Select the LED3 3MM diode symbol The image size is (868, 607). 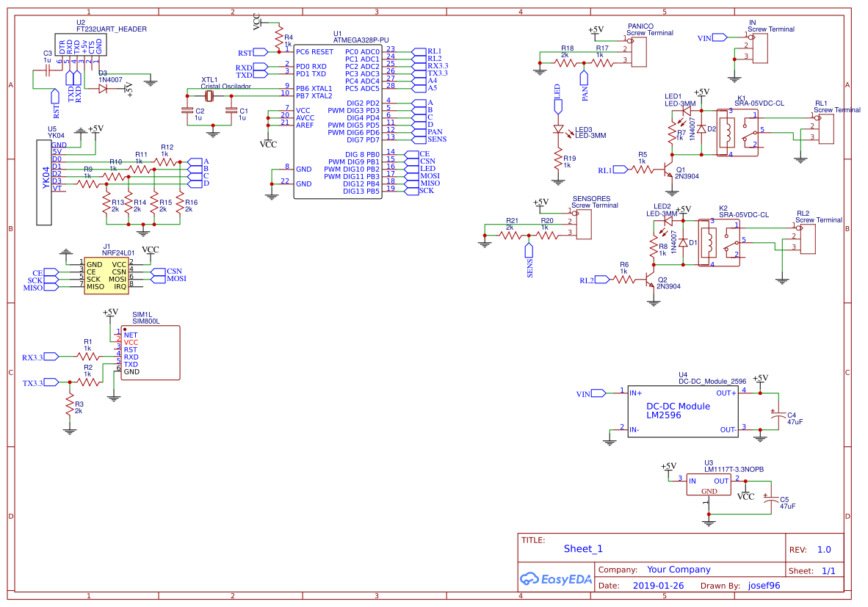click(x=558, y=128)
